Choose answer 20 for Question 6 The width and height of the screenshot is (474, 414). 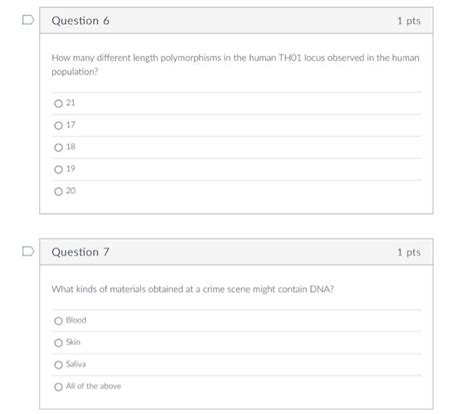coord(58,192)
